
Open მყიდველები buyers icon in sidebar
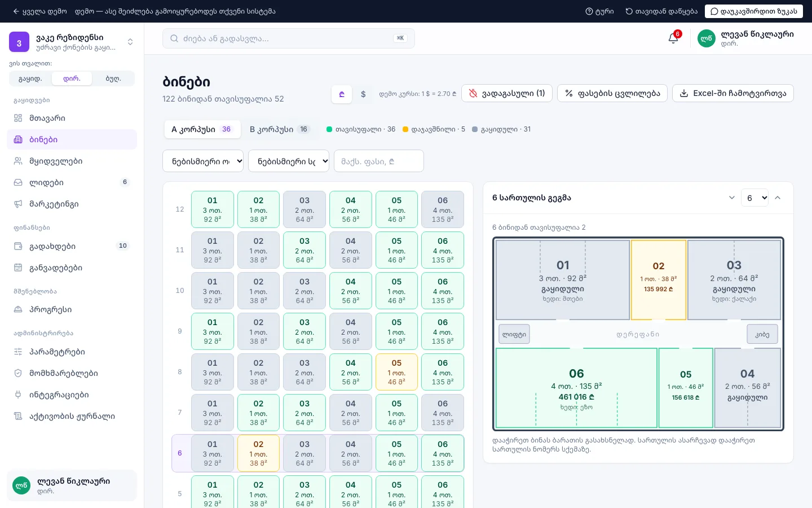pos(18,161)
